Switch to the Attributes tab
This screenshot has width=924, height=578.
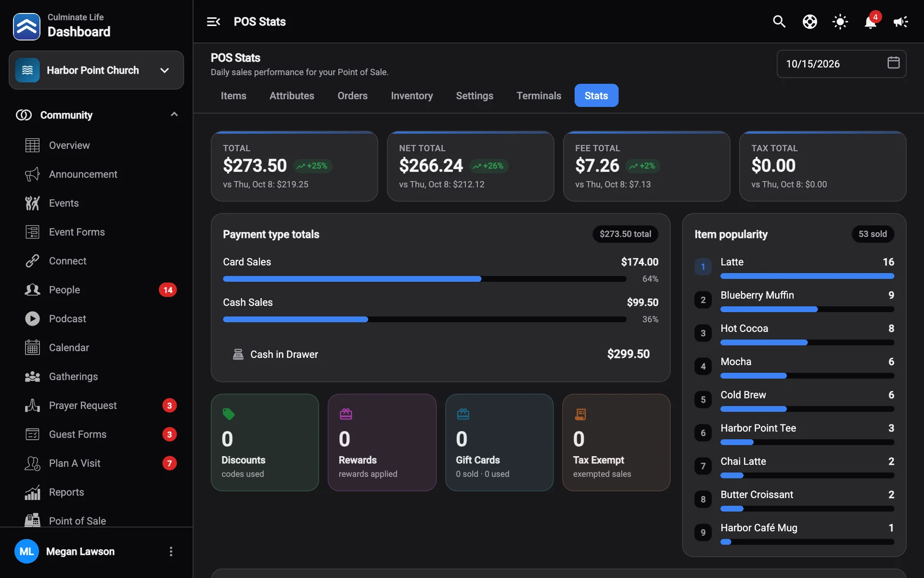pos(292,96)
